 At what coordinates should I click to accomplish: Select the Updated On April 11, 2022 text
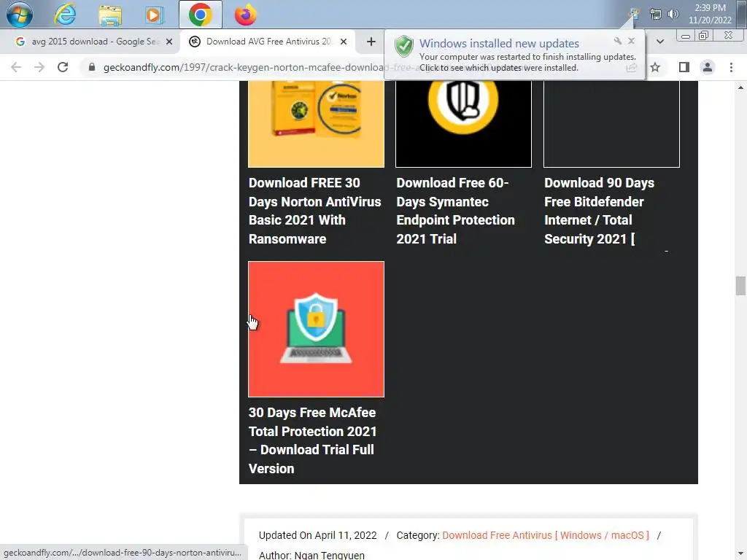[318, 535]
